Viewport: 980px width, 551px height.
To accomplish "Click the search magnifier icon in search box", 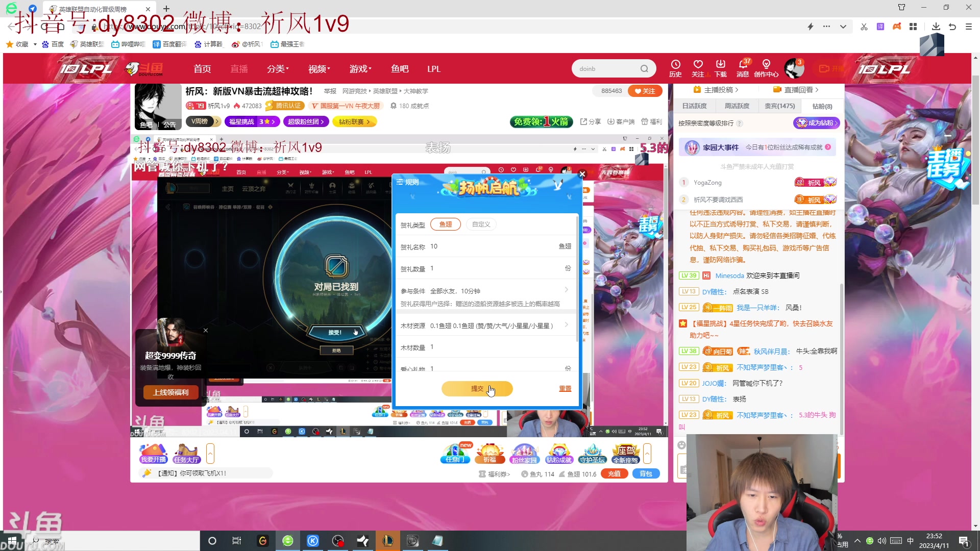I will tap(644, 69).
